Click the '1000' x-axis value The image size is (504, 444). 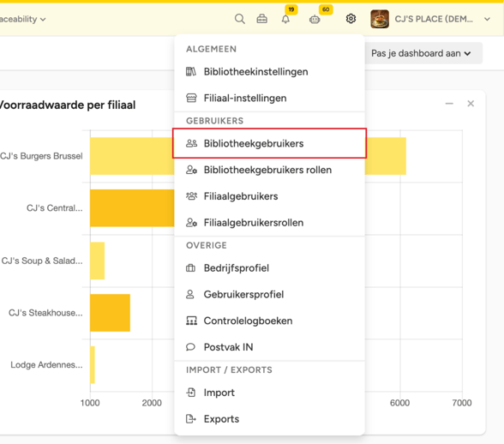(90, 403)
